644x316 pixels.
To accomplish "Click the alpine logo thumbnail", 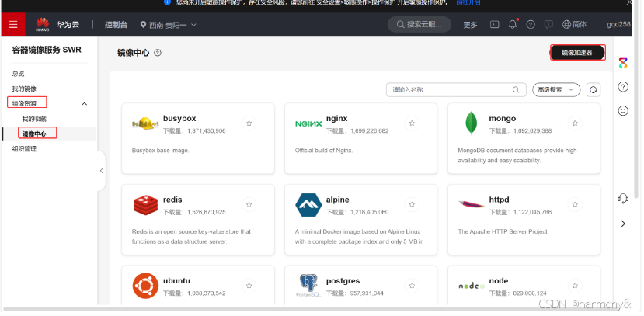I will pos(308,205).
